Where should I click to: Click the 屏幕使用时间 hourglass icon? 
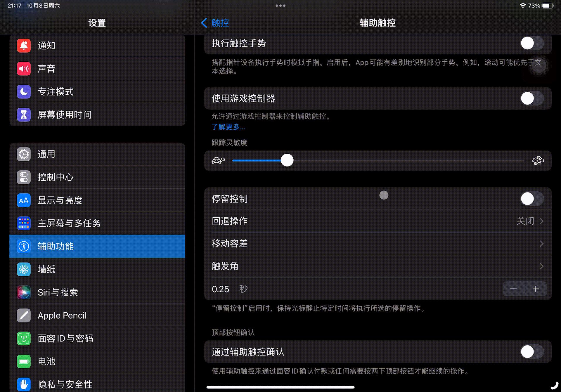point(24,115)
